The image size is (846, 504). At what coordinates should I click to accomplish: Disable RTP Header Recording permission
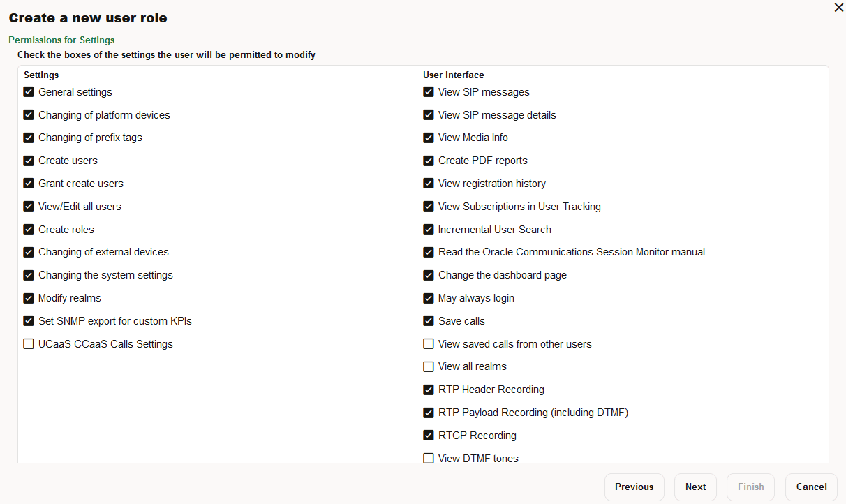428,389
